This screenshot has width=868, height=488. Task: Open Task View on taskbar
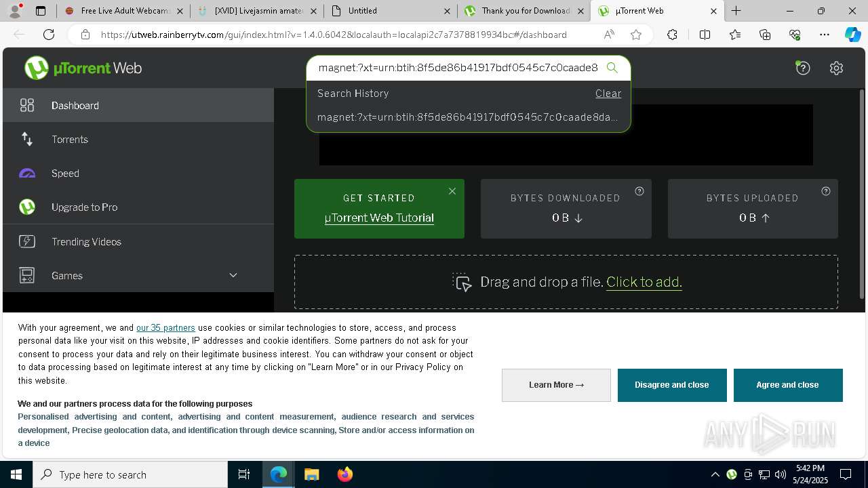(x=244, y=474)
